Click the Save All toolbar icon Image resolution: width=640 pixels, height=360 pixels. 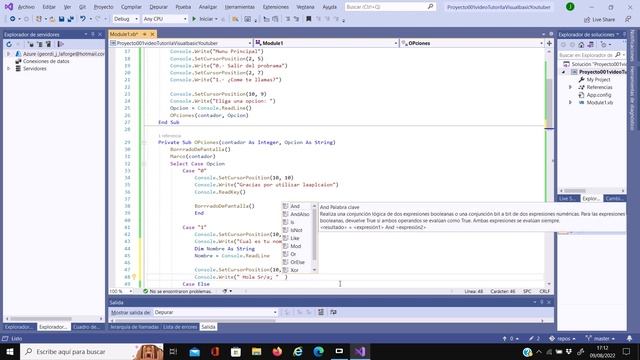71,19
